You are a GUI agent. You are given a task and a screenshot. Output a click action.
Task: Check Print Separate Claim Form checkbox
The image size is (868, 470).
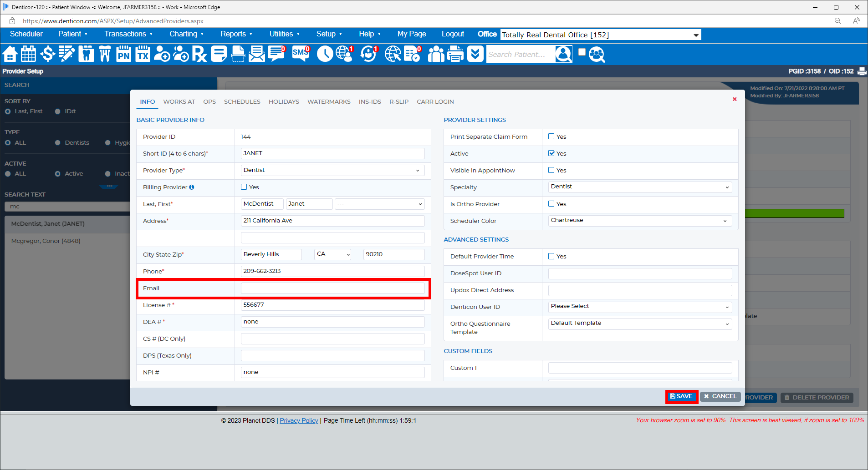click(x=551, y=136)
